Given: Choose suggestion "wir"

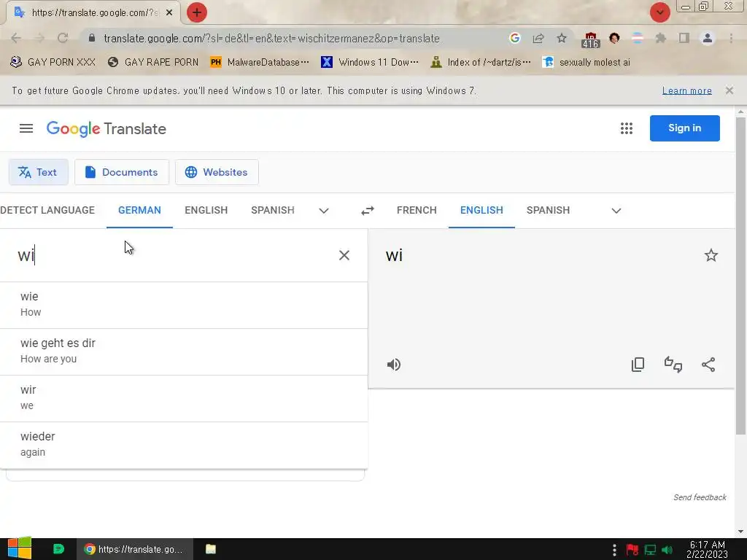Looking at the screenshot, I should (x=183, y=398).
